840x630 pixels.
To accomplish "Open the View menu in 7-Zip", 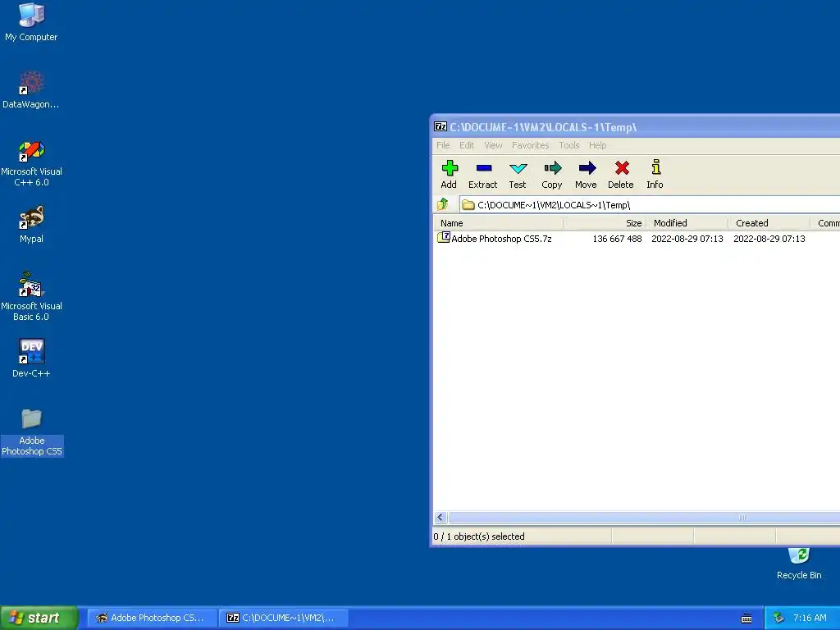I will pos(493,145).
